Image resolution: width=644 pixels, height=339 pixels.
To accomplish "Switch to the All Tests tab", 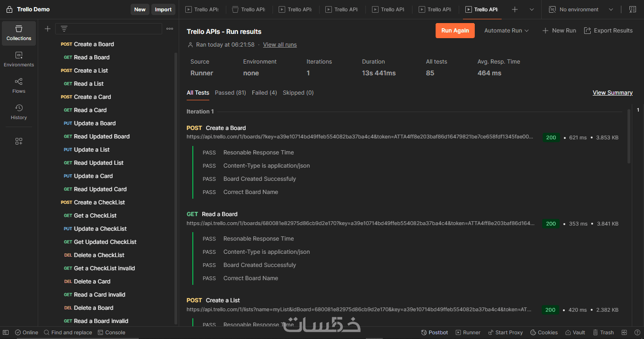I will (198, 93).
